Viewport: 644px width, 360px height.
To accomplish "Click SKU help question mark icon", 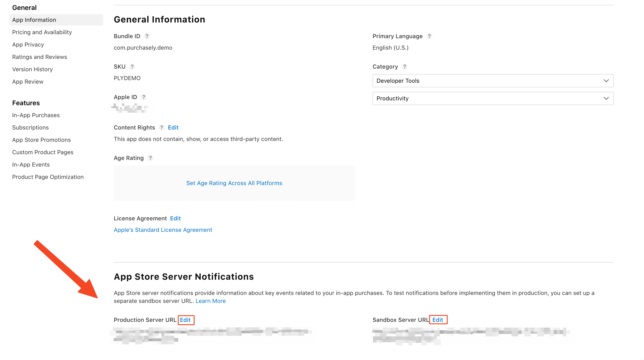I will [132, 67].
